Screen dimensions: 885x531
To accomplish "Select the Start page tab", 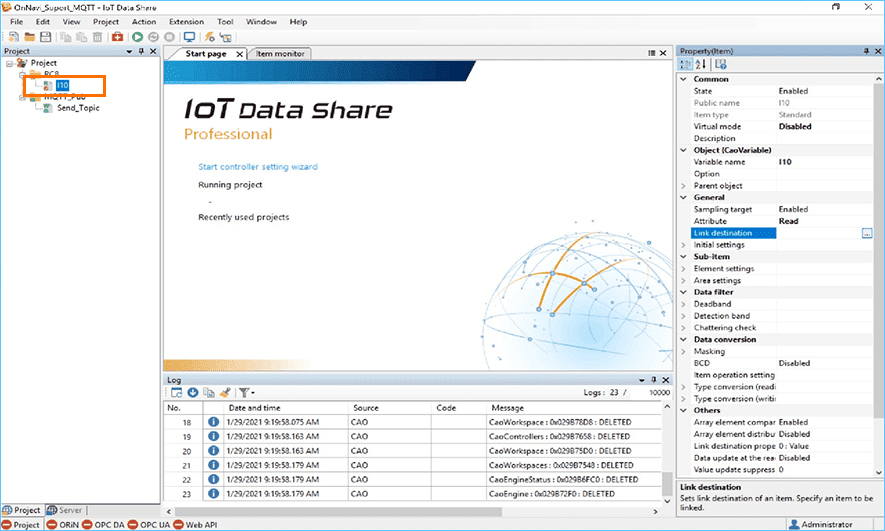I will pos(205,54).
